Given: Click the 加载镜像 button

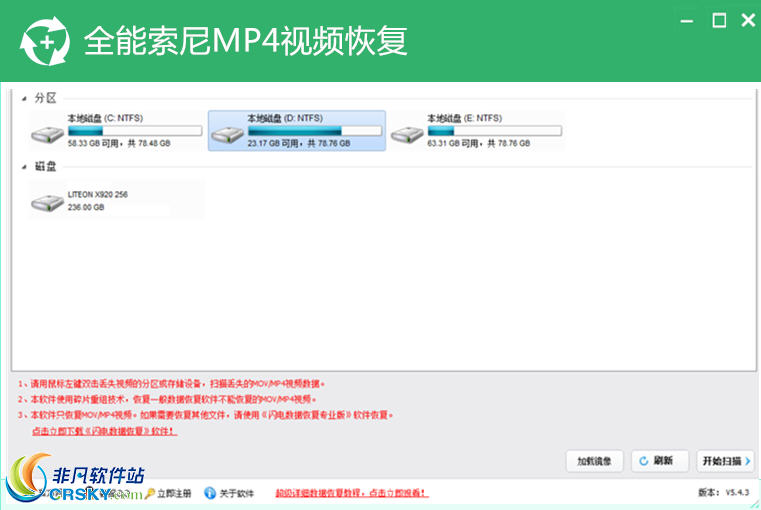Looking at the screenshot, I should [594, 461].
